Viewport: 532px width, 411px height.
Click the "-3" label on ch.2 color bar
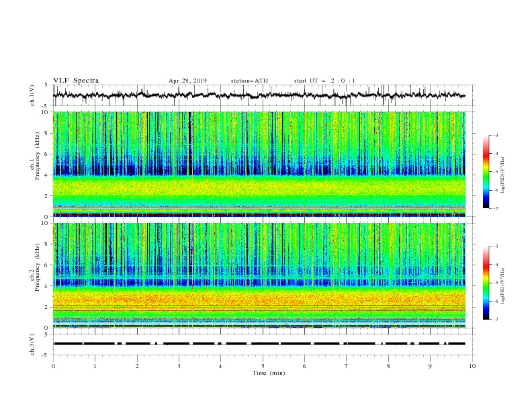click(496, 246)
